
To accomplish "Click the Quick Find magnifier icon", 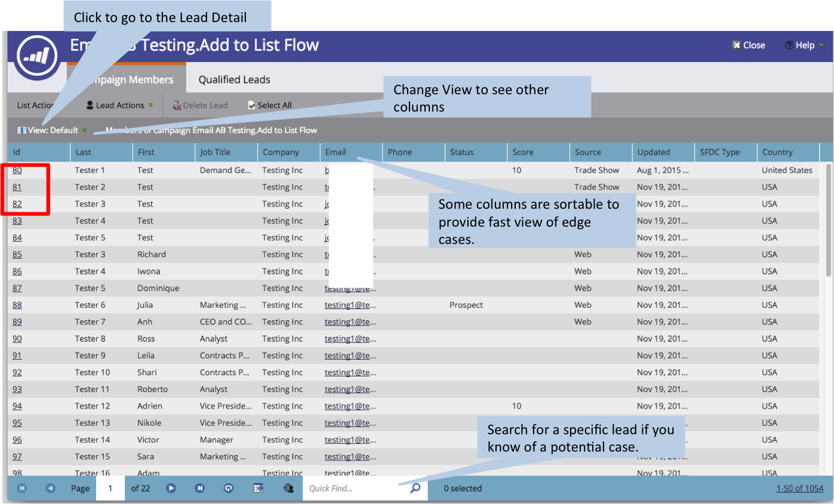I will (416, 488).
